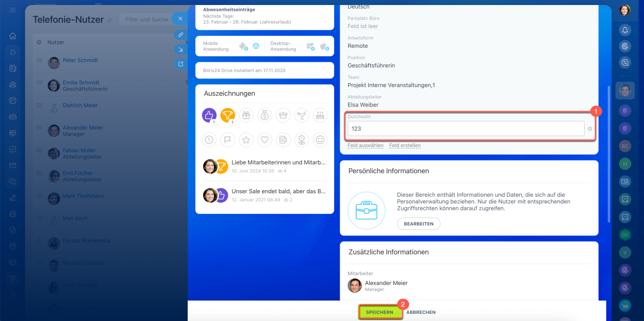Open the row menu for Peter Schmidt
Screen dimensions: 644x321
39,60
